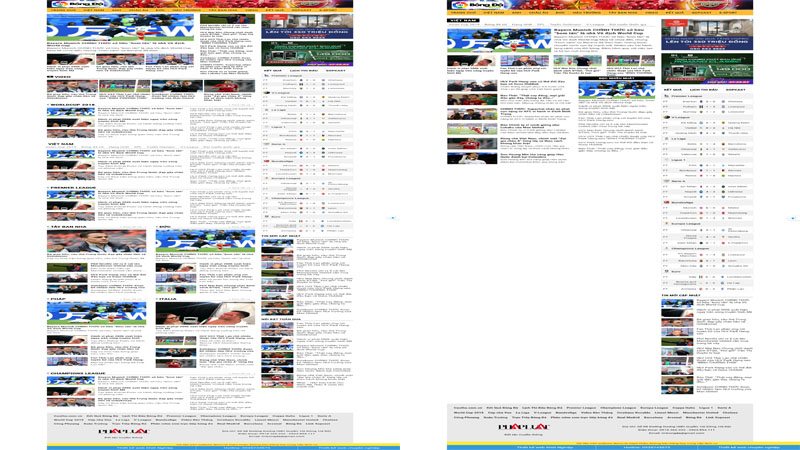Open the left page's main hero football photo
Image resolution: width=800 pixels, height=450 pixels.
point(120,27)
